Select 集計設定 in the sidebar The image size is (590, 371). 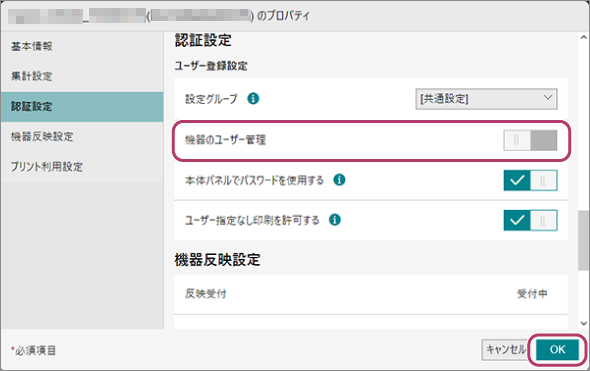pos(82,76)
